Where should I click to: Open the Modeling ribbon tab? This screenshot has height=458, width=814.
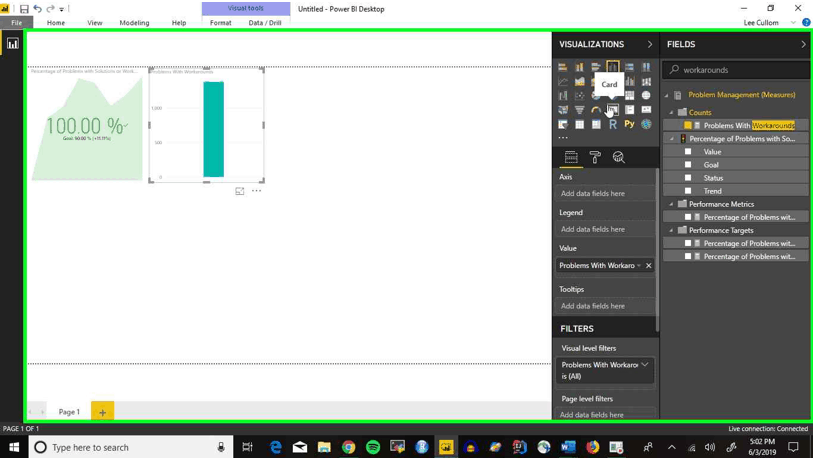[134, 23]
